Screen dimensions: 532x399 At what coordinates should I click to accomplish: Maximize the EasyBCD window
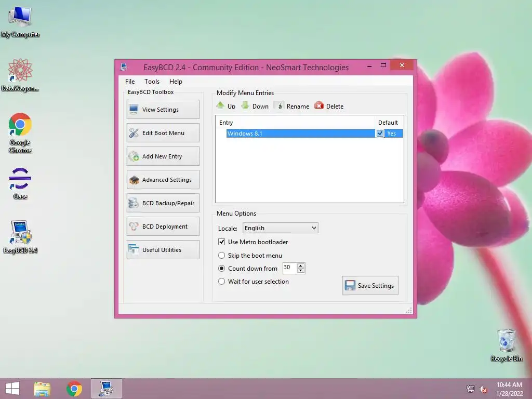[x=383, y=65]
